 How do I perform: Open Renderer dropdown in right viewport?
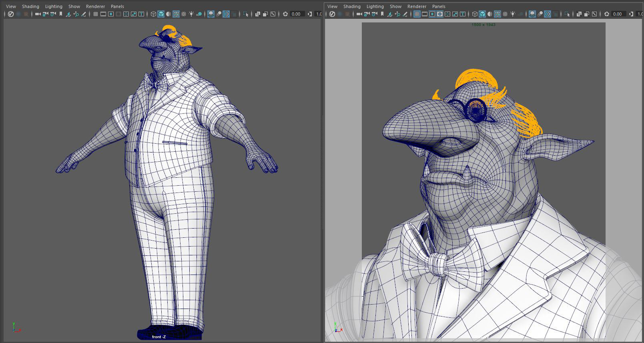pyautogui.click(x=417, y=6)
